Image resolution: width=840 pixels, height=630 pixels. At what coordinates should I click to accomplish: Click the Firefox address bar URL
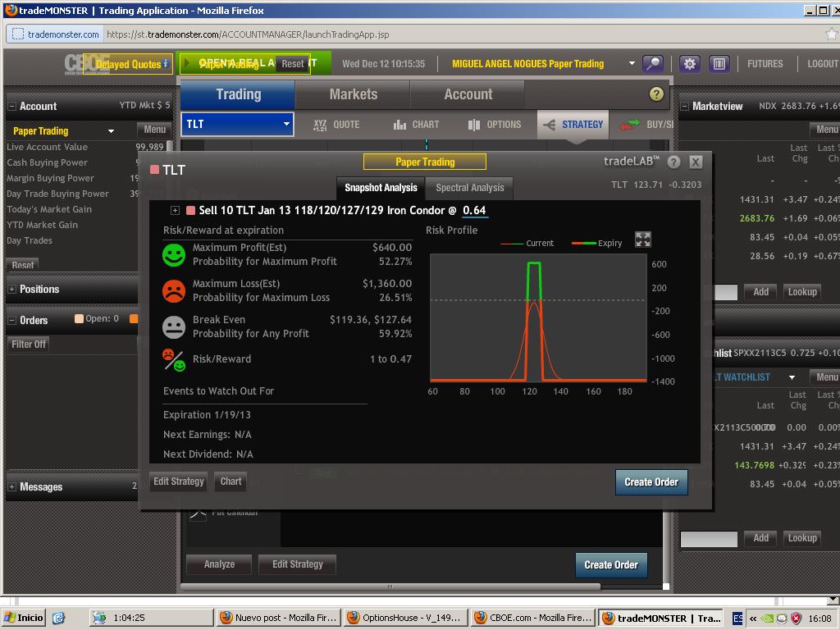pos(248,34)
